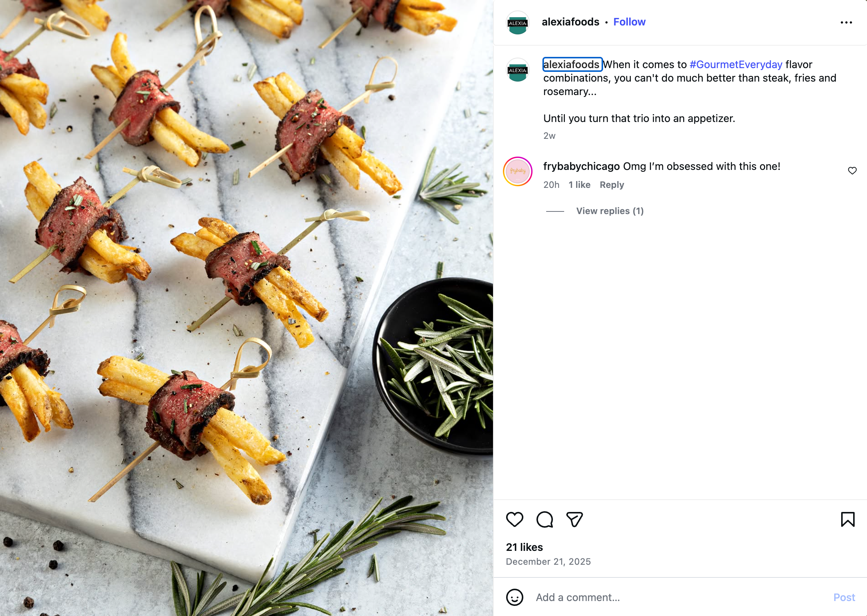Open the emoji picker in the comment box
The height and width of the screenshot is (616, 867).
point(514,597)
